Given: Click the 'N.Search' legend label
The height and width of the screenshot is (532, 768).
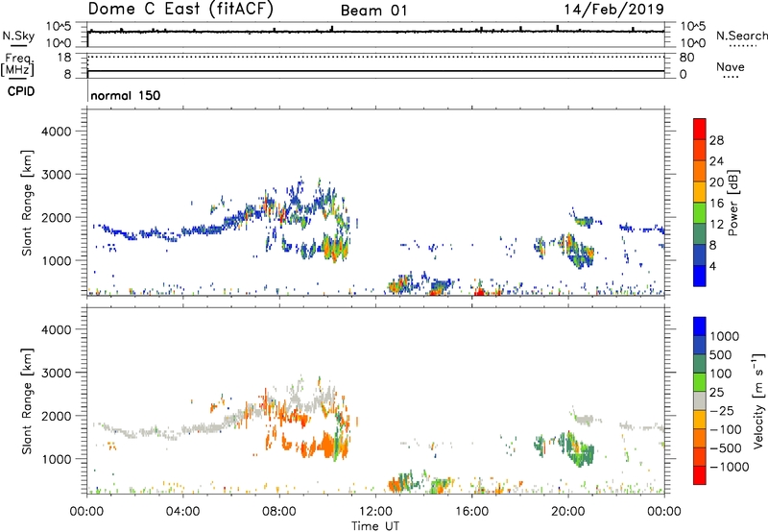Looking at the screenshot, I should point(741,36).
